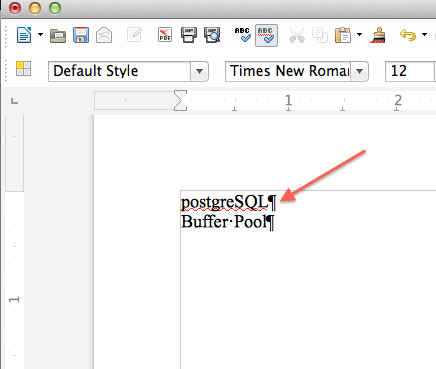Click the red close window button
Viewport: 436px width, 369px height.
click(x=15, y=8)
